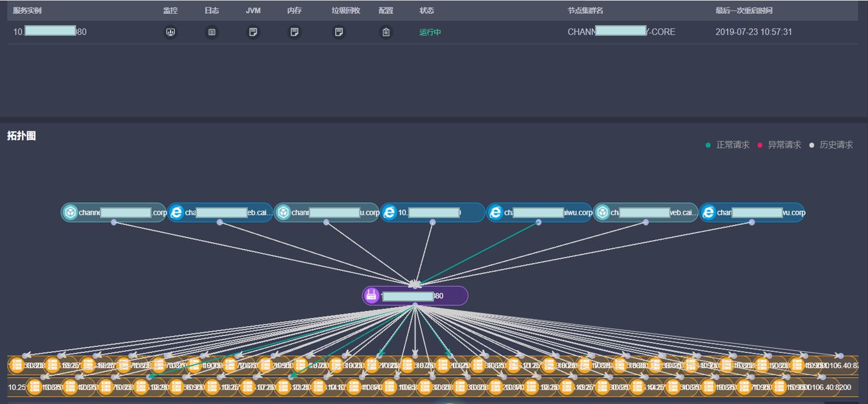
Task: Open the service instance address link in the table
Action: coord(50,32)
